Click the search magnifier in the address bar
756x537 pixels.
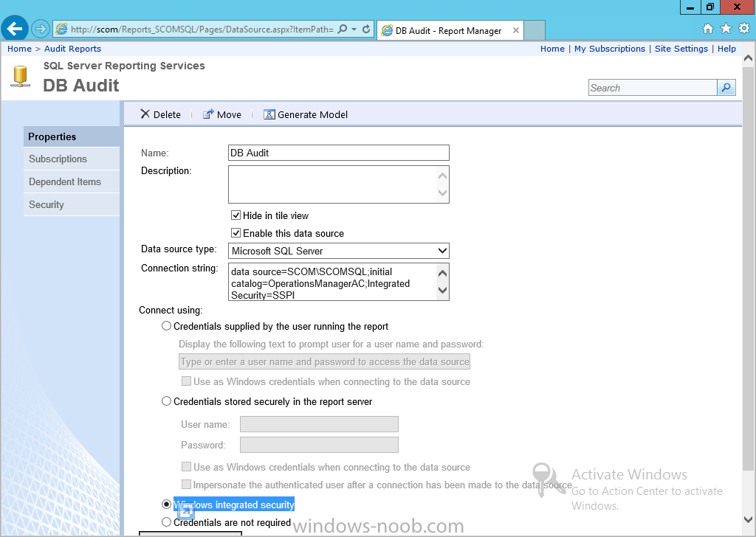(x=343, y=29)
